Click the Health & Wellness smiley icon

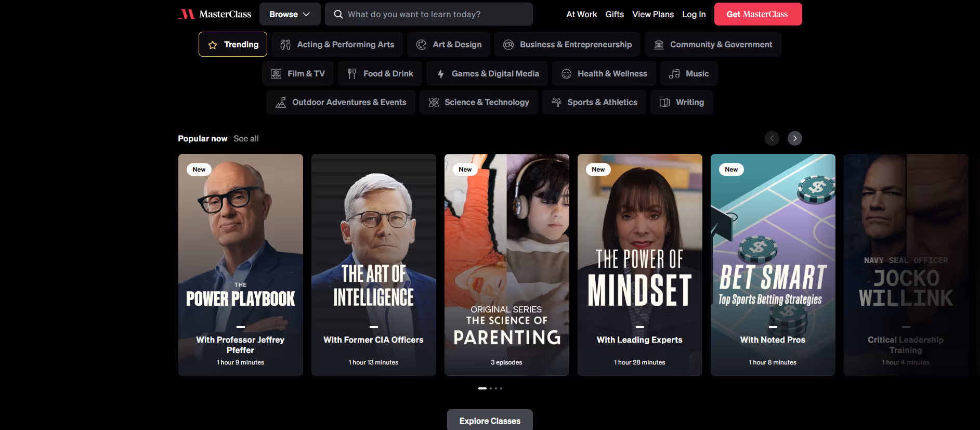566,74
